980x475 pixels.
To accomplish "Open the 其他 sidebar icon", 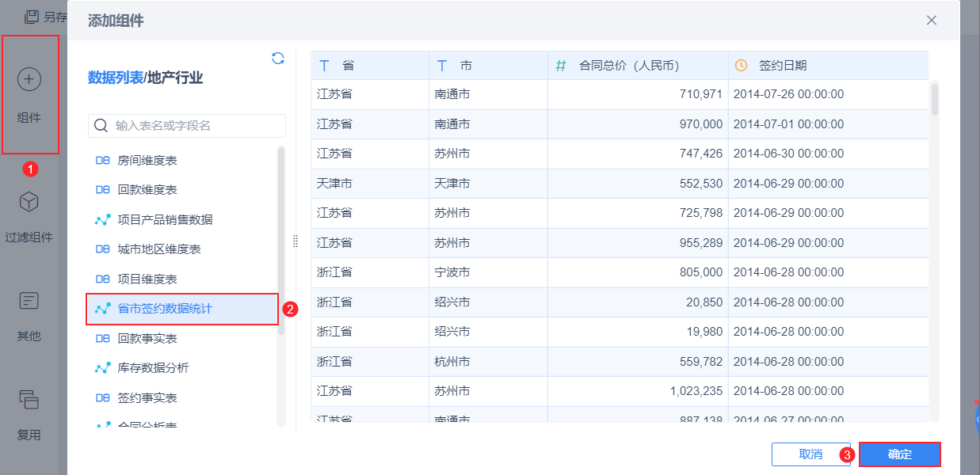I will pyautogui.click(x=29, y=301).
